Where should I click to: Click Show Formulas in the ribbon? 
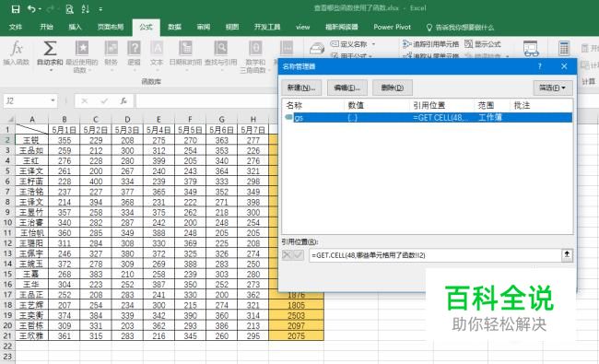pos(483,44)
